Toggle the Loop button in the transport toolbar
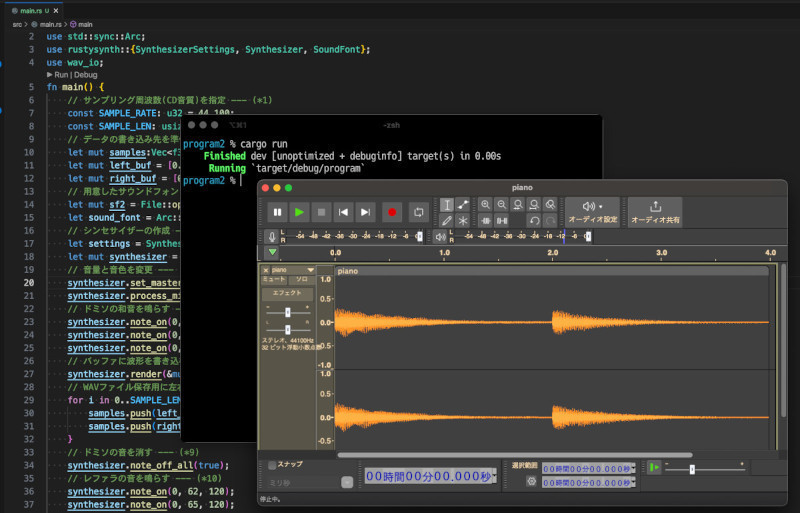This screenshot has height=513, width=800. [x=418, y=212]
